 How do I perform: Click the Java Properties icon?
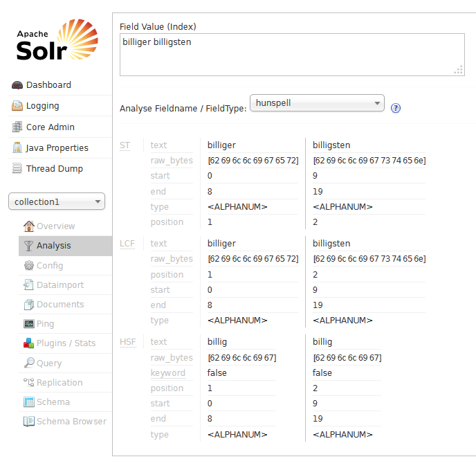[17, 148]
